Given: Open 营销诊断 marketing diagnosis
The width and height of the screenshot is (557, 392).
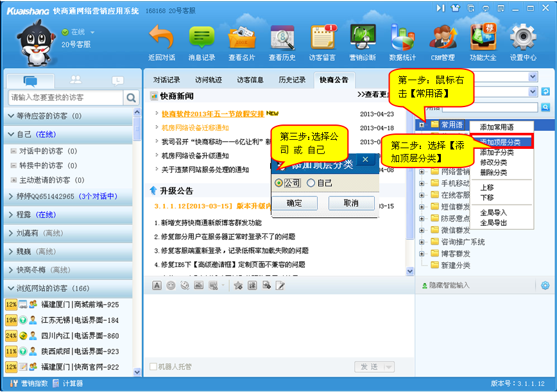Looking at the screenshot, I should click(x=363, y=42).
